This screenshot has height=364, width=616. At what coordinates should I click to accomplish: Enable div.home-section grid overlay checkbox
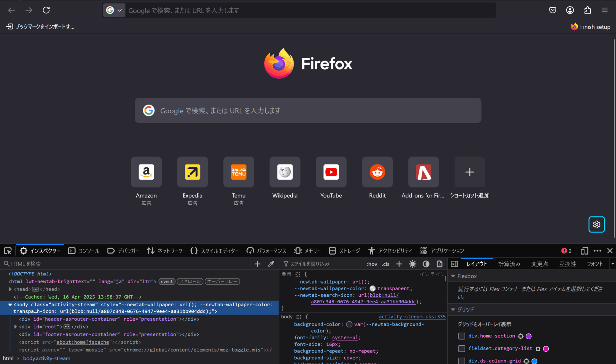click(x=462, y=336)
